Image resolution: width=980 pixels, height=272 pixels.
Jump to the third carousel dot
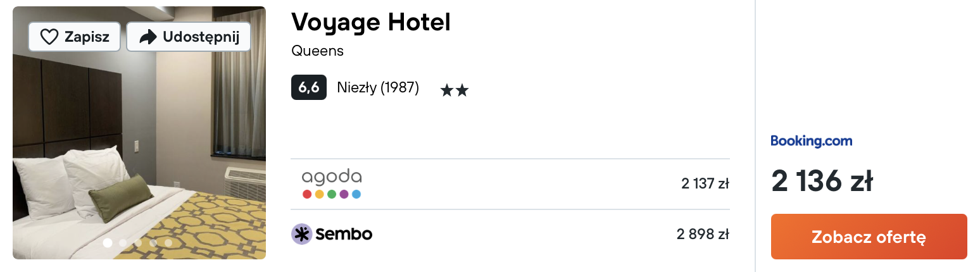[x=138, y=242]
